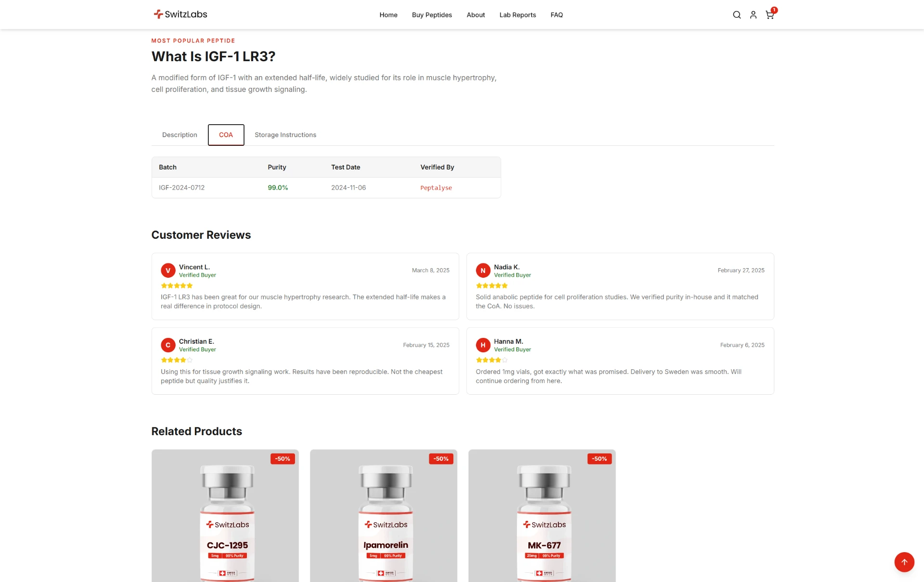Click the Verified By column header

coord(437,167)
